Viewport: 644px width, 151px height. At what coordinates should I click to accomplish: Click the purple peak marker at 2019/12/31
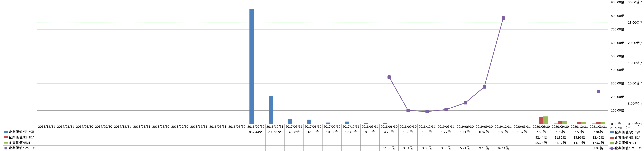pos(503,18)
